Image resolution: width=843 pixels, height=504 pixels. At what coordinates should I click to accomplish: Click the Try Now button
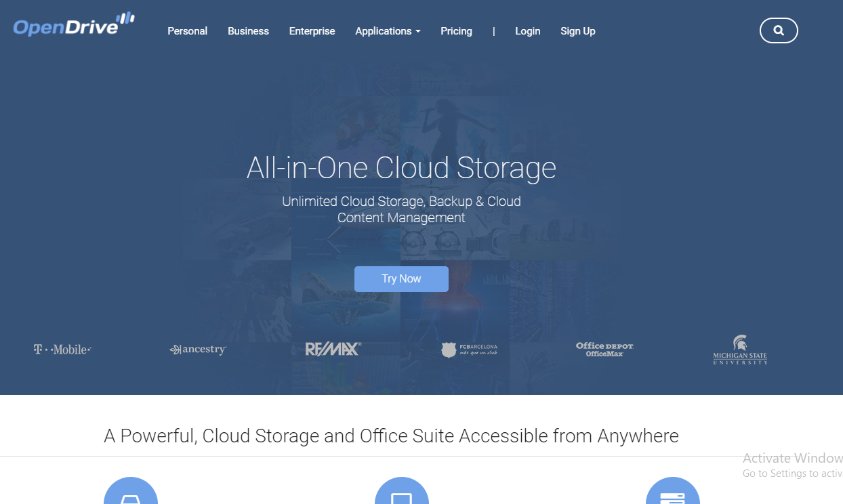tap(401, 279)
